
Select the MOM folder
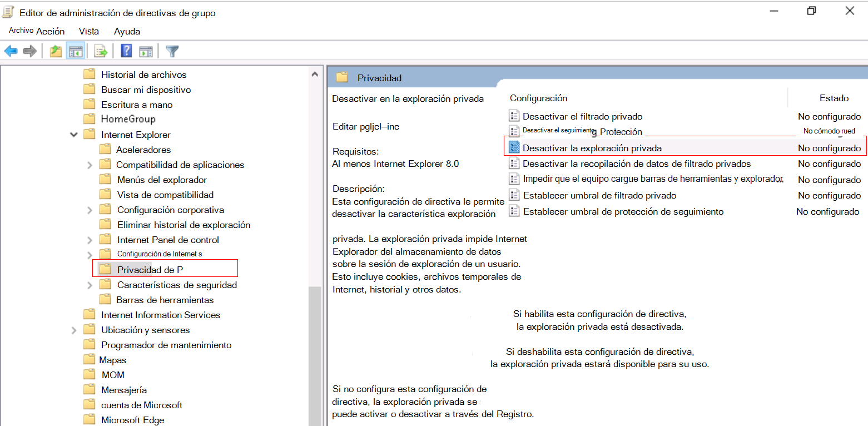(x=113, y=375)
